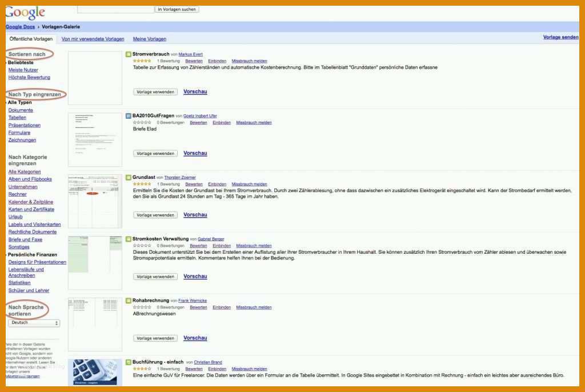The width and height of the screenshot is (585, 392).
Task: Click spreadsheet icon beside Grundlast title
Action: point(129,178)
